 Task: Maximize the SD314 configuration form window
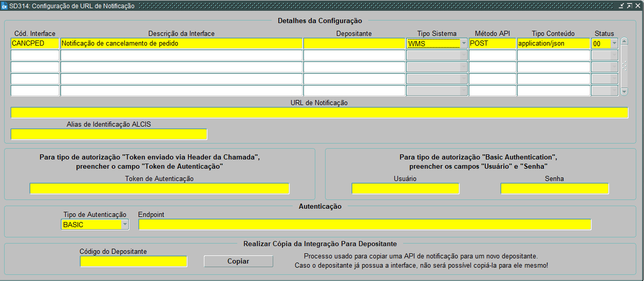(x=629, y=6)
